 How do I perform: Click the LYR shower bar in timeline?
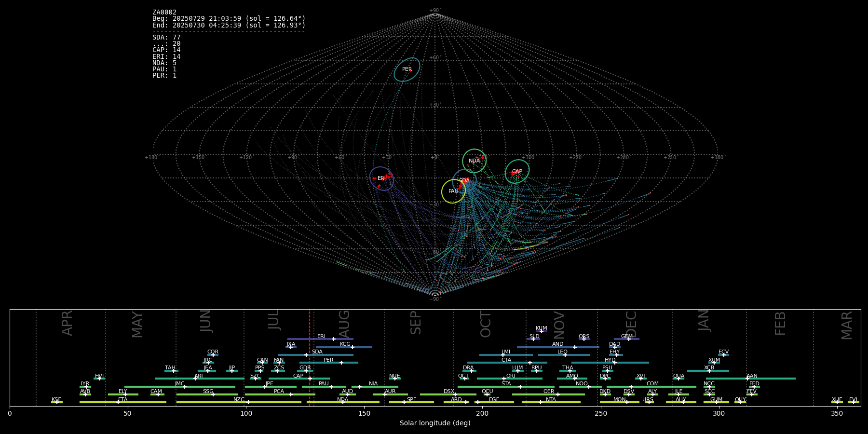click(x=85, y=386)
